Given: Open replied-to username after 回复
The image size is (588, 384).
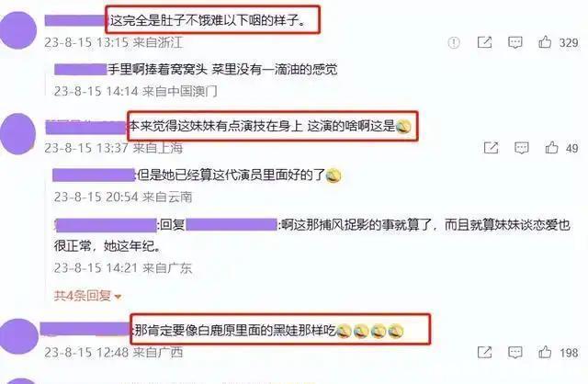Looking at the screenshot, I should pyautogui.click(x=232, y=225).
